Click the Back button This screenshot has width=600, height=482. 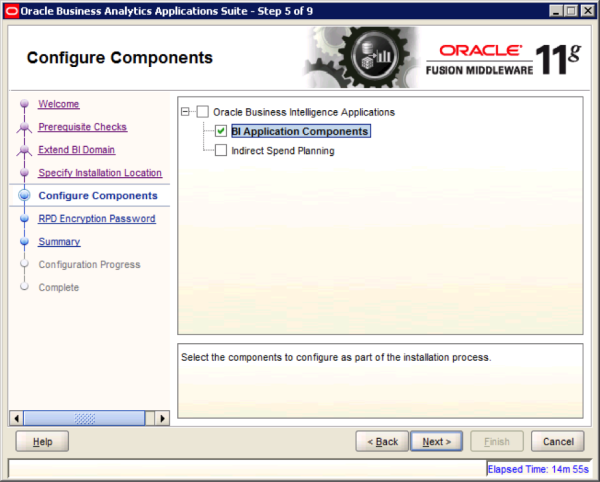[382, 441]
